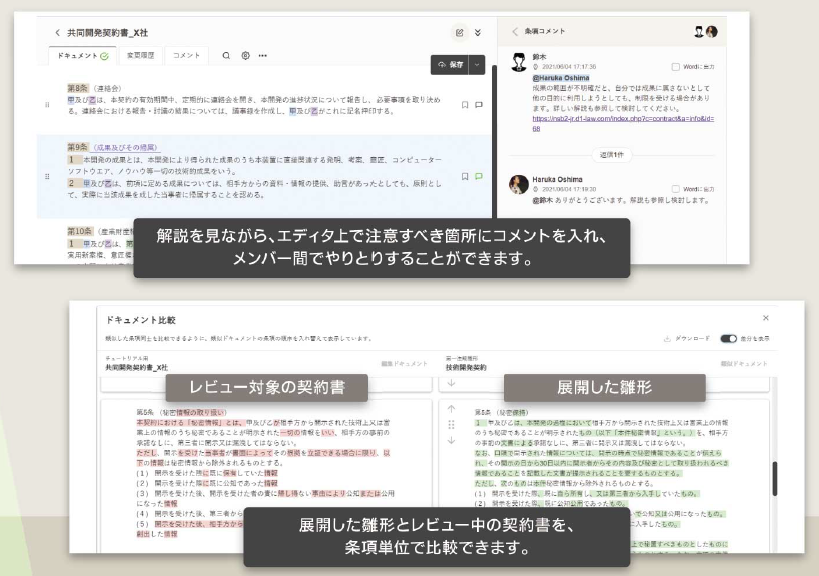This screenshot has height=576, width=819.
Task: Open the three-dot more options menu
Action: click(263, 56)
